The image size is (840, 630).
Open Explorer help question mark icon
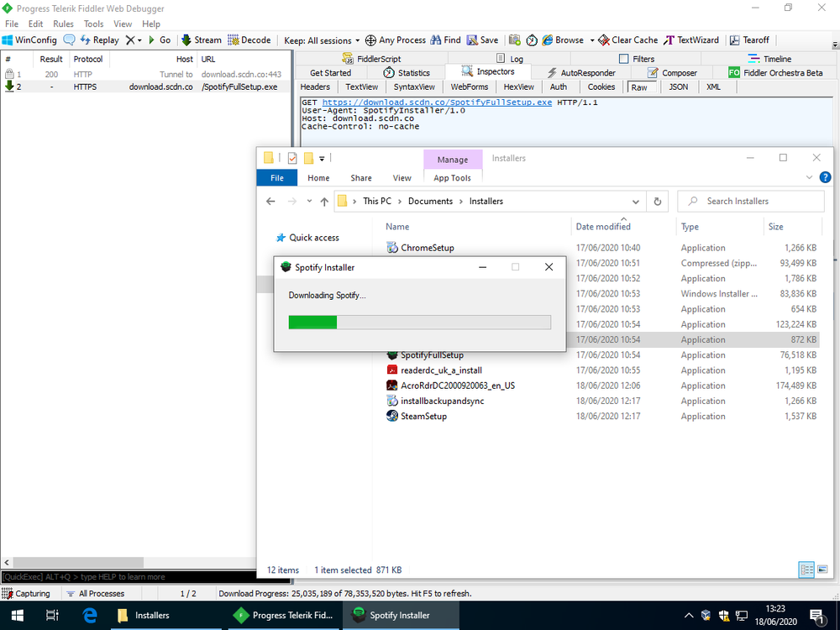pyautogui.click(x=825, y=177)
